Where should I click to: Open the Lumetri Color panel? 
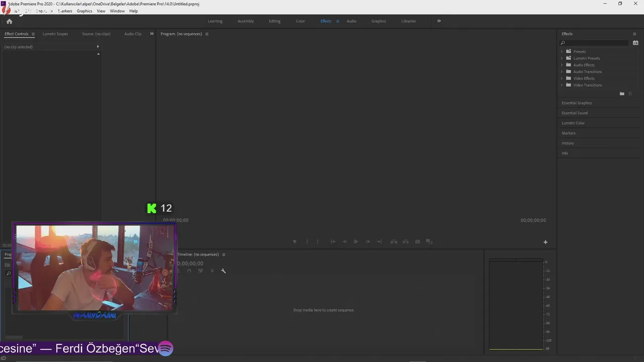pyautogui.click(x=573, y=123)
